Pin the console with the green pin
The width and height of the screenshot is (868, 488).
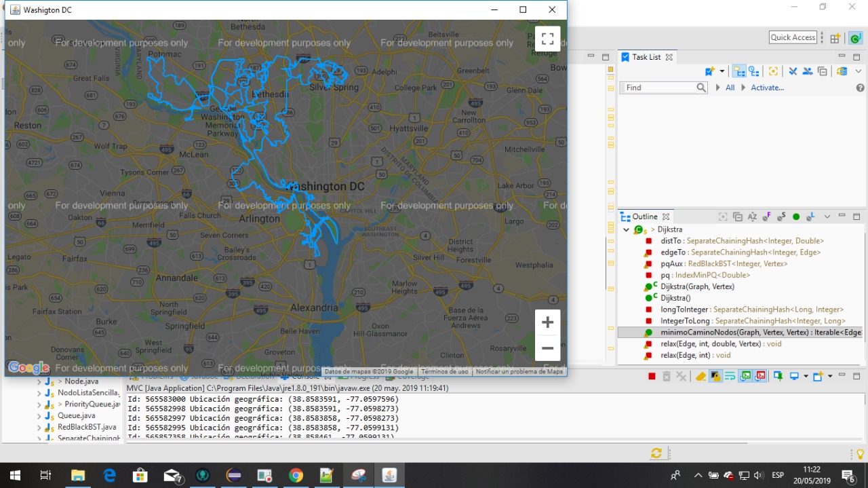coord(778,376)
